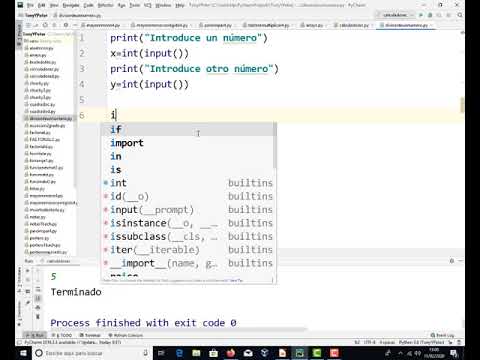Select the 'if' autocomplete suggestion
Image resolution: width=480 pixels, height=360 pixels.
189,129
